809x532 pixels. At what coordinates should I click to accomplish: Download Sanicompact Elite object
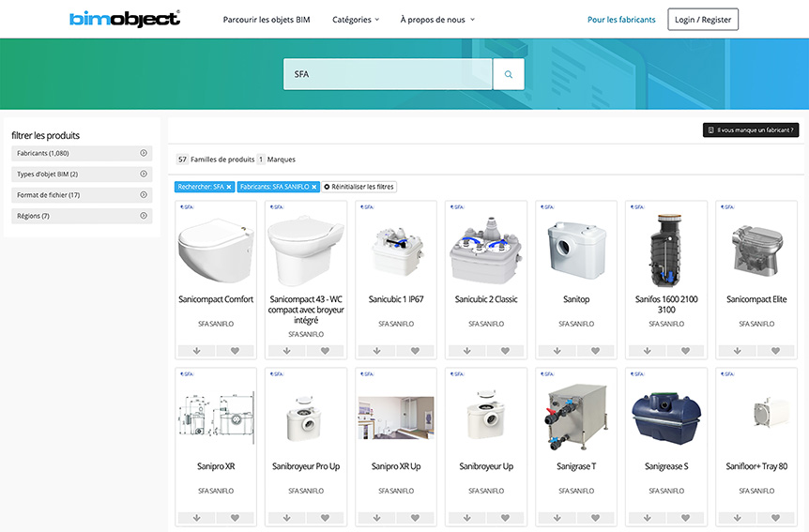(738, 351)
